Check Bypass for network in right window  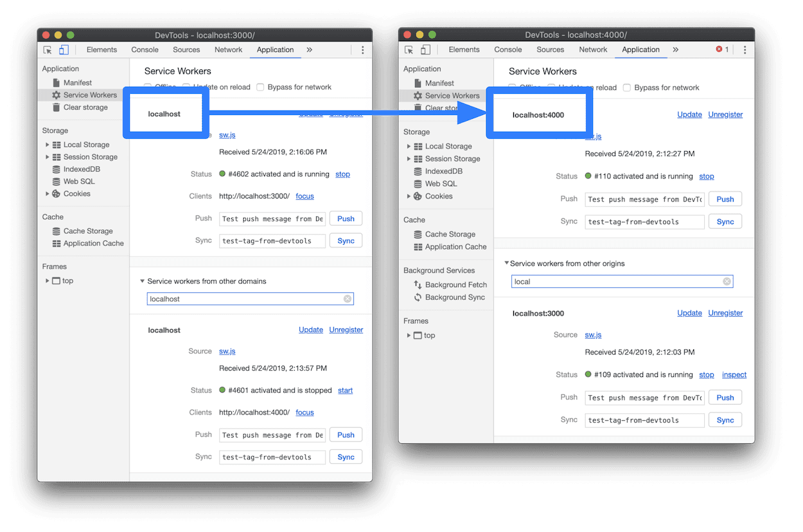tap(628, 88)
